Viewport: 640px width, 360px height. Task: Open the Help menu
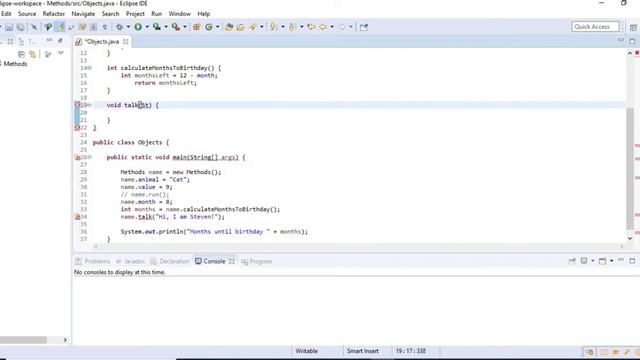tap(204, 13)
